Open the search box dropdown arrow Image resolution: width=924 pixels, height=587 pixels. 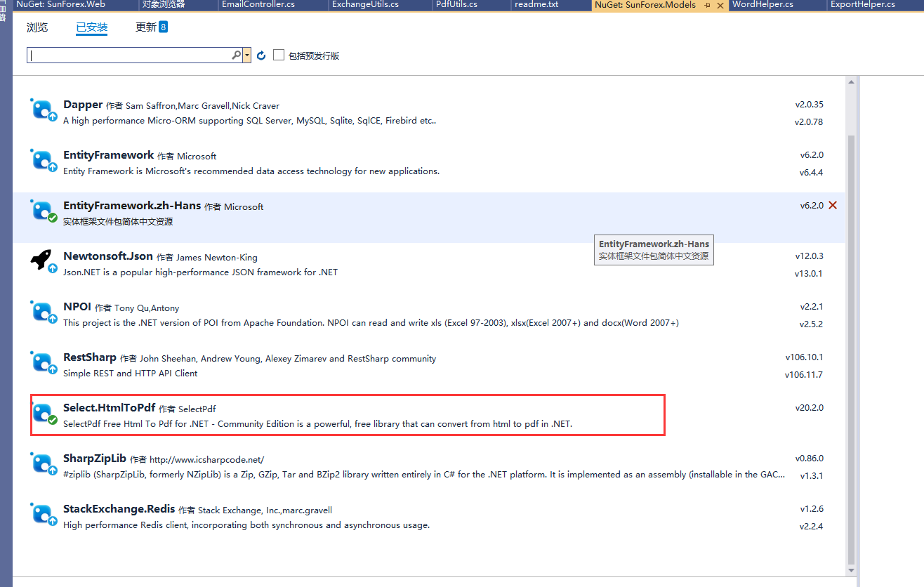coord(247,55)
